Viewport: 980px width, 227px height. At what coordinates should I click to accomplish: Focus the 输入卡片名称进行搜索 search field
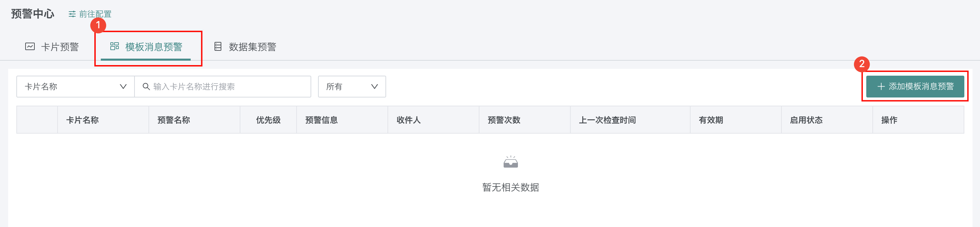click(228, 87)
